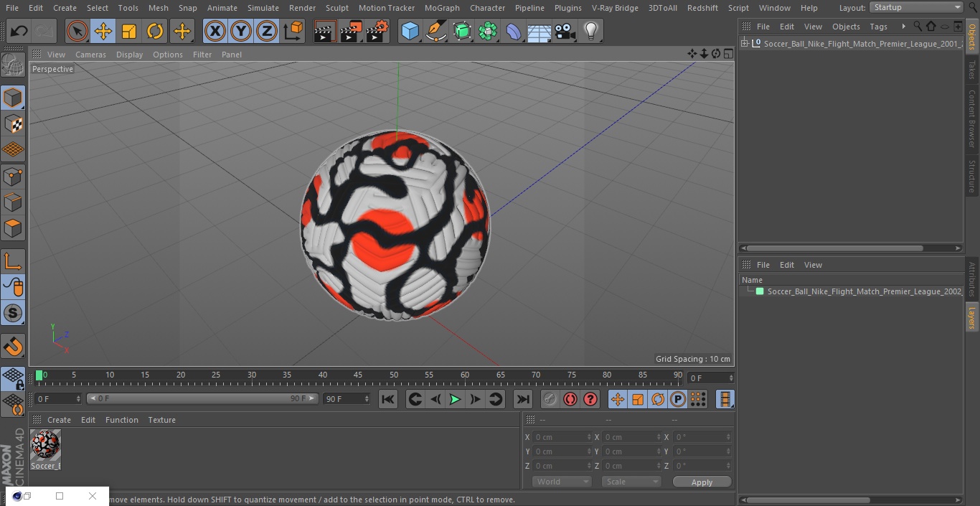980x506 pixels.
Task: Open the Redshift menu
Action: 702,8
